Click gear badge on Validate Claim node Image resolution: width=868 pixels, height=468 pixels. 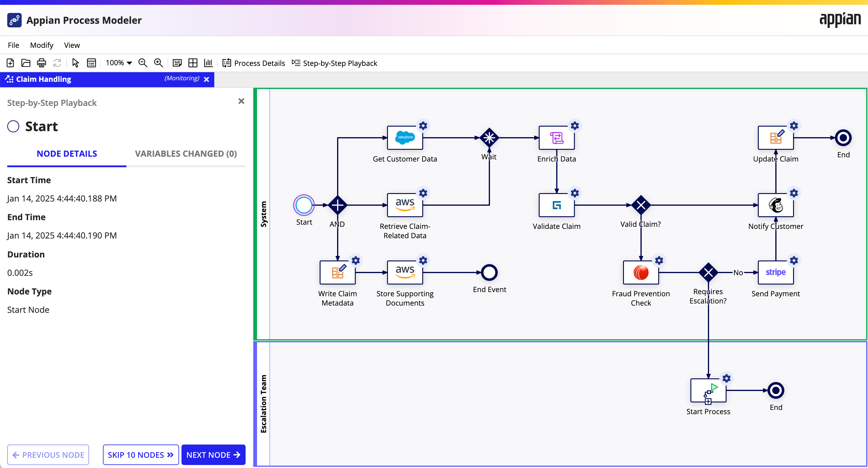click(x=575, y=193)
